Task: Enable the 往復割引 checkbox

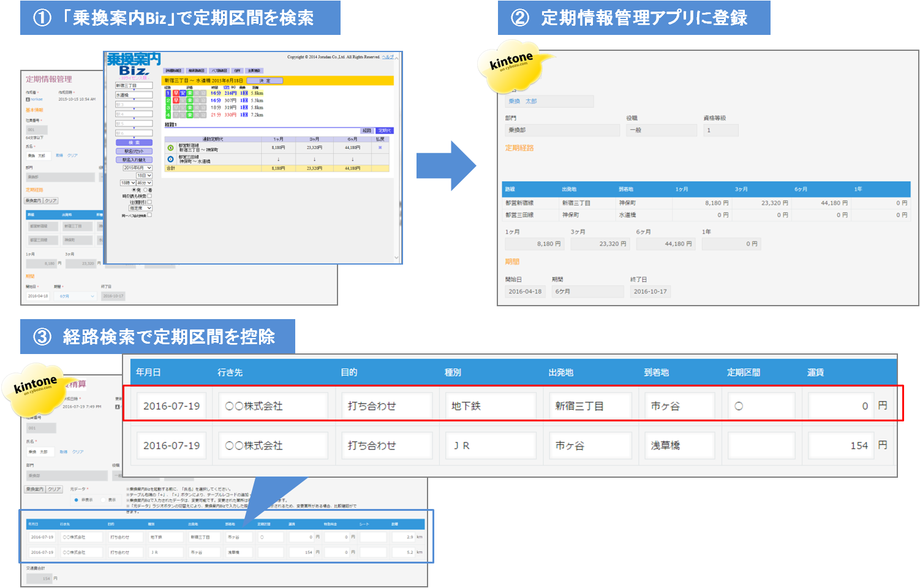Action: coord(149,202)
